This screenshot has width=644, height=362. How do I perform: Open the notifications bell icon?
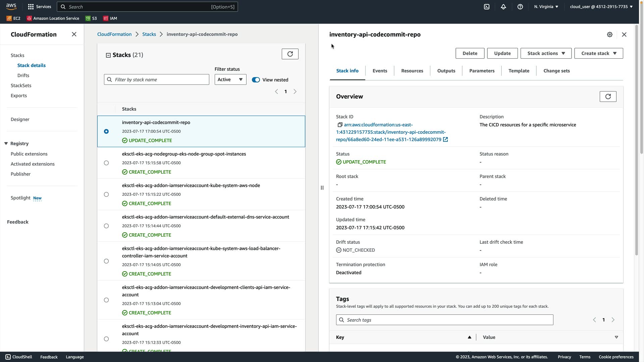coord(503,7)
